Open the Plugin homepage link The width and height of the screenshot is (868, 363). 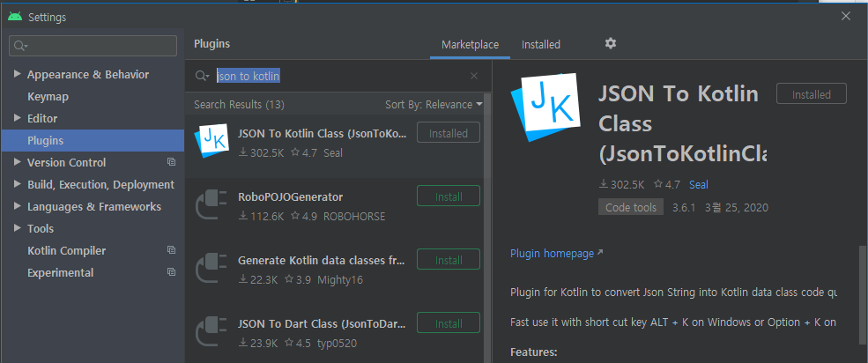[x=556, y=254]
